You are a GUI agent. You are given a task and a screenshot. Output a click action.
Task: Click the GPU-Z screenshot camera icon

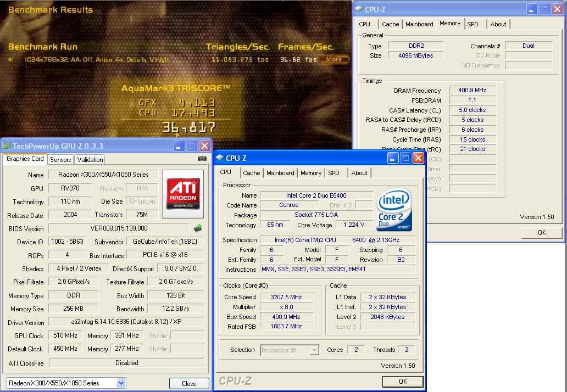[202, 159]
